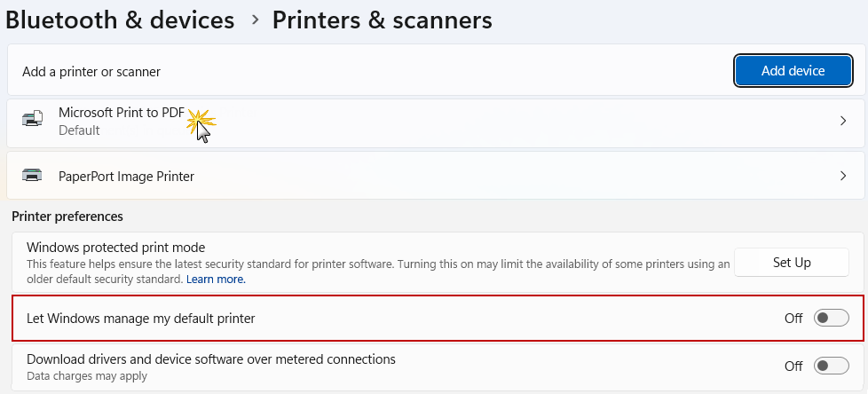The image size is (868, 394).
Task: Select the PaperPort Image Printer name
Action: [126, 176]
